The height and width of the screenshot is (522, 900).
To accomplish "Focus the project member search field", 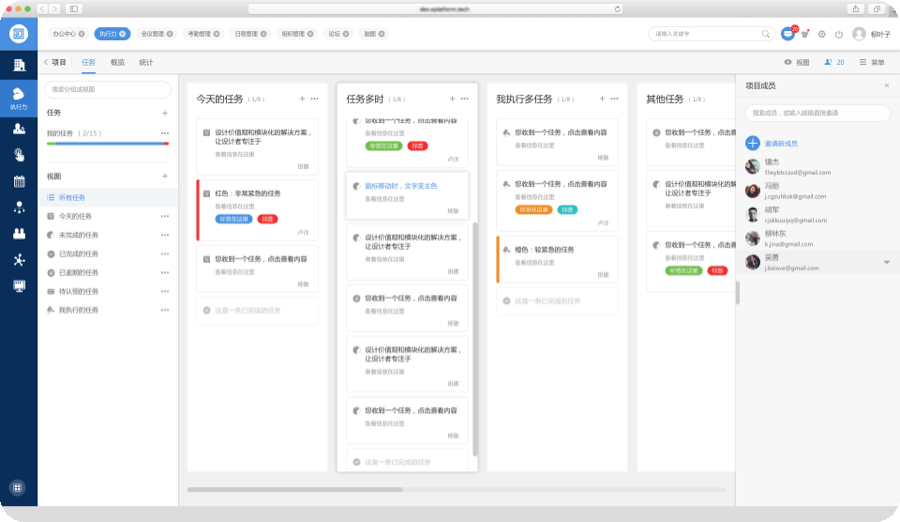I will pyautogui.click(x=817, y=113).
